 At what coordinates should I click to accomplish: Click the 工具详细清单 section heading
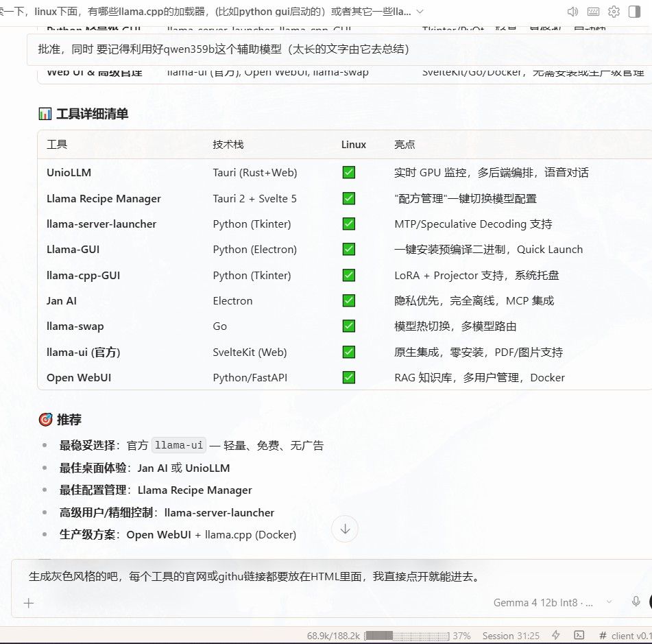pos(92,114)
